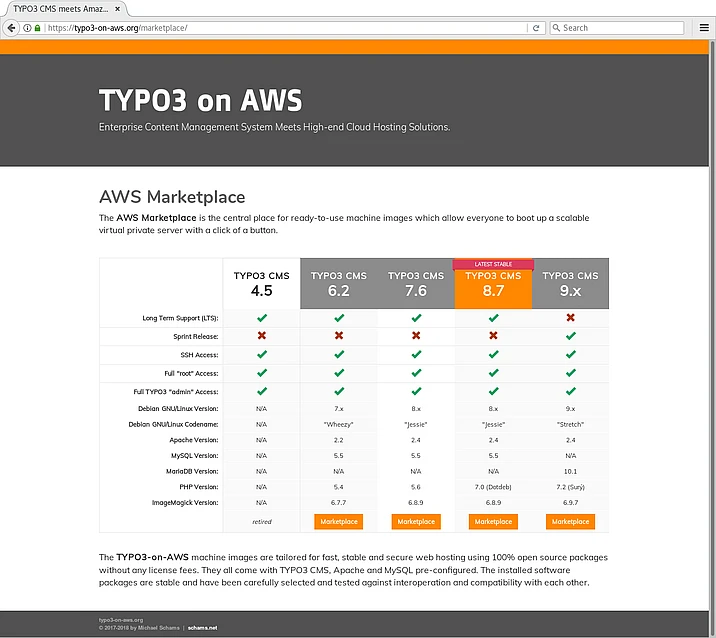Viewport: 716px width, 638px height.
Task: Click the orange TYPO3 CMS 8.7 column header
Action: [x=493, y=285]
